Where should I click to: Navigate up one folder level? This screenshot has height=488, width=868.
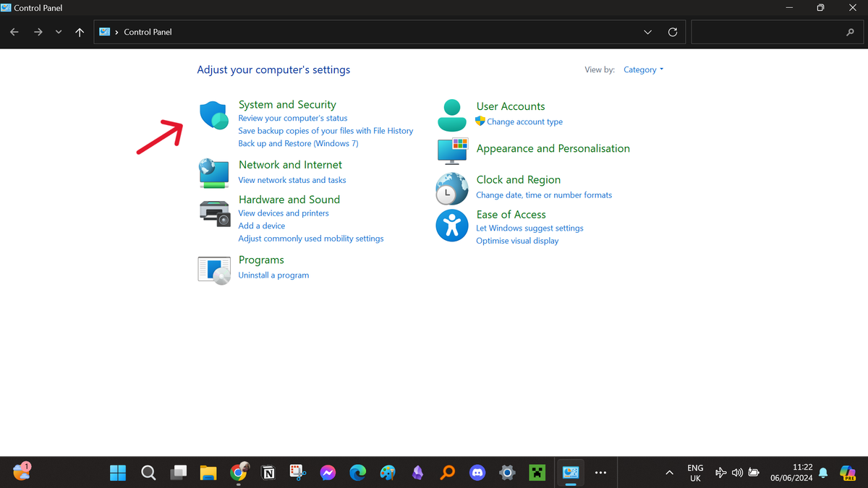click(80, 33)
